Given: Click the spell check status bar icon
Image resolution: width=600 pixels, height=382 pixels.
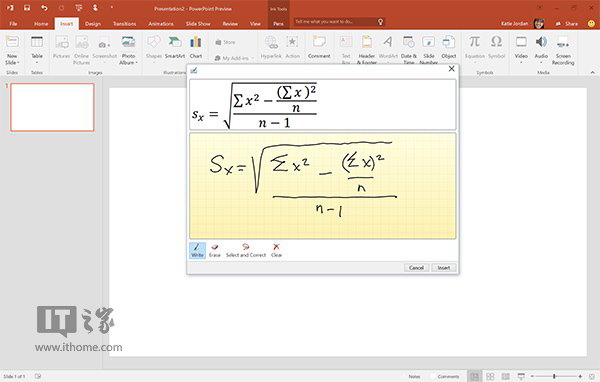Looking at the screenshot, I should [x=38, y=377].
